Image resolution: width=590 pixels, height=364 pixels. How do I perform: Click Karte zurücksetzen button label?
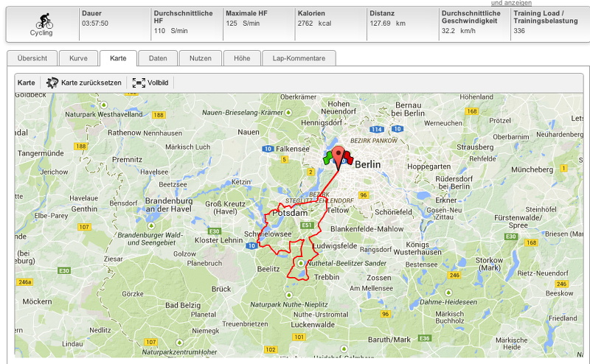coord(91,83)
